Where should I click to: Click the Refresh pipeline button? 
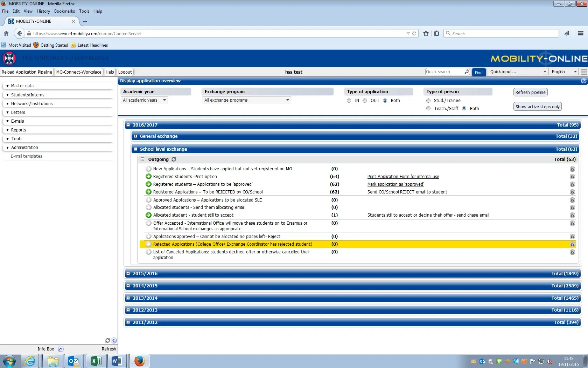(x=530, y=92)
